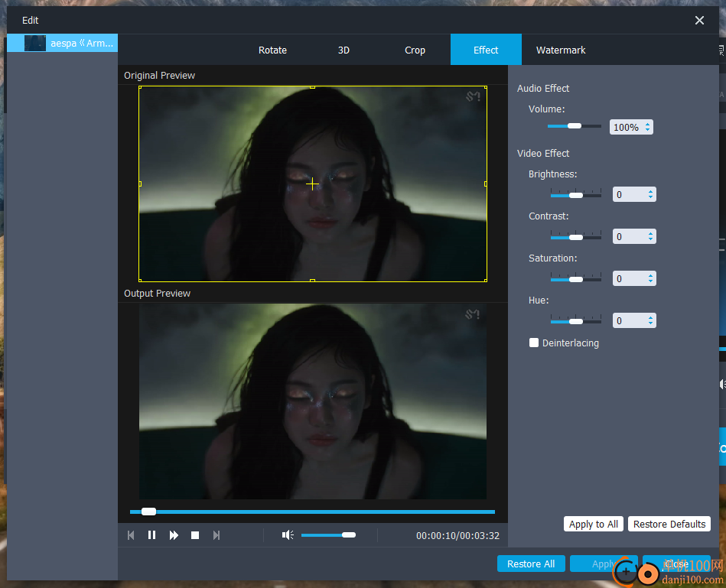Viewport: 726px width, 588px height.
Task: Adjust the audio Volume slider
Action: (x=574, y=126)
